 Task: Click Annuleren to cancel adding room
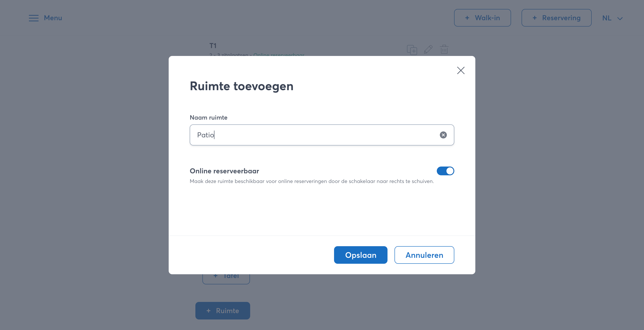tap(424, 255)
